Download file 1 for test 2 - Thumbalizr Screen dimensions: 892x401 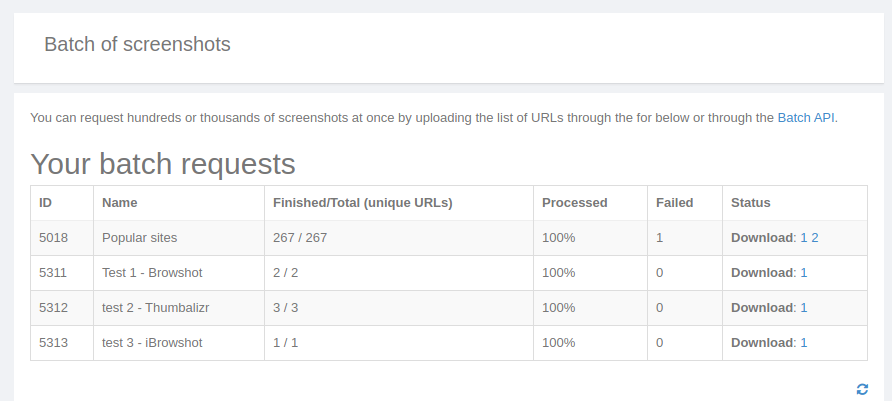point(804,308)
